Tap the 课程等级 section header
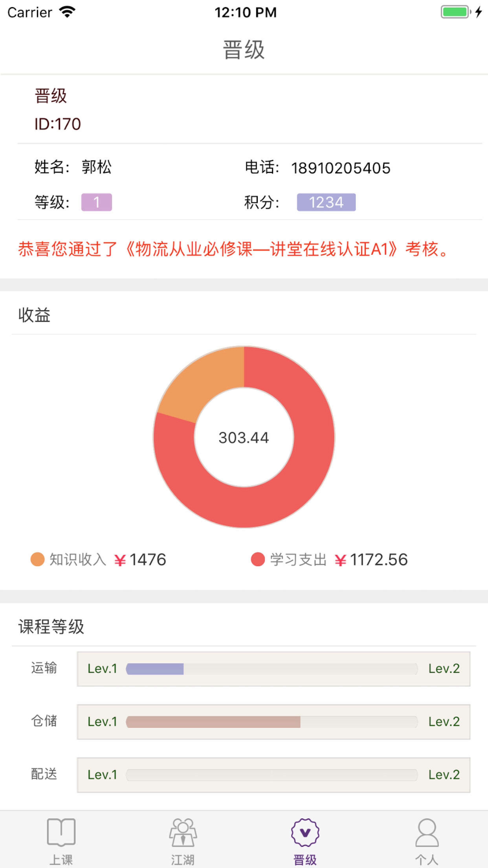 point(51,627)
